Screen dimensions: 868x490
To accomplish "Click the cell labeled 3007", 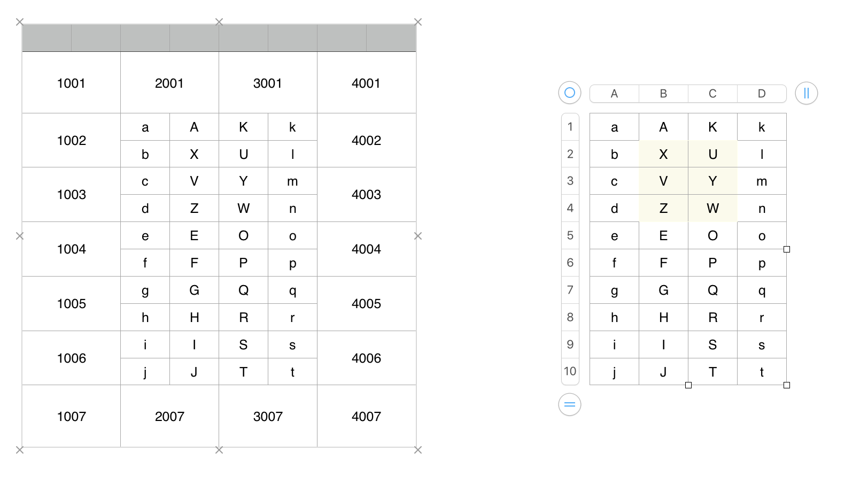I will pos(268,416).
